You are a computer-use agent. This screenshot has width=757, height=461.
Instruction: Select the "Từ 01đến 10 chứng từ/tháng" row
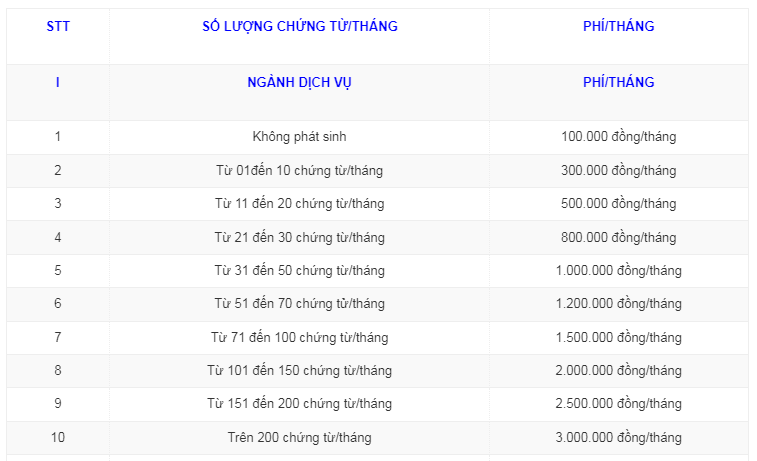(299, 171)
